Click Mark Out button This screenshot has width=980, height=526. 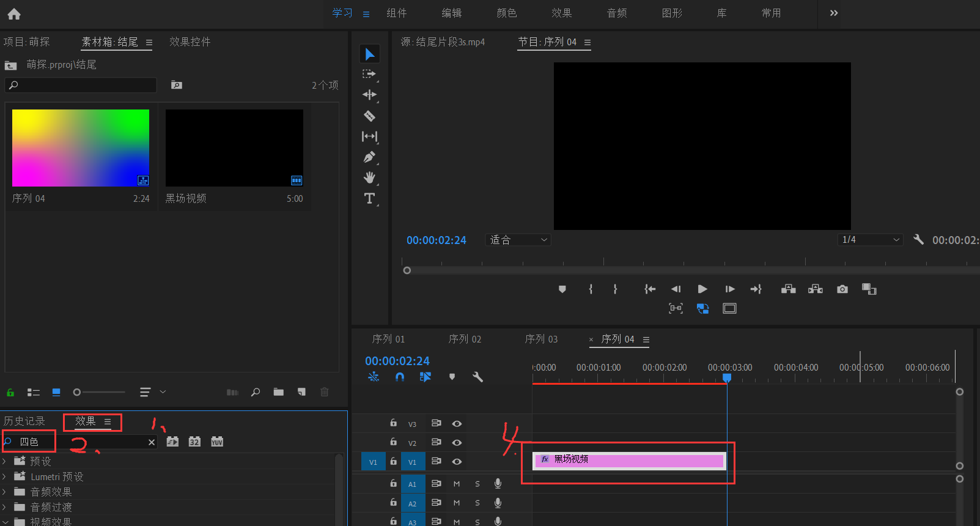pyautogui.click(x=615, y=289)
